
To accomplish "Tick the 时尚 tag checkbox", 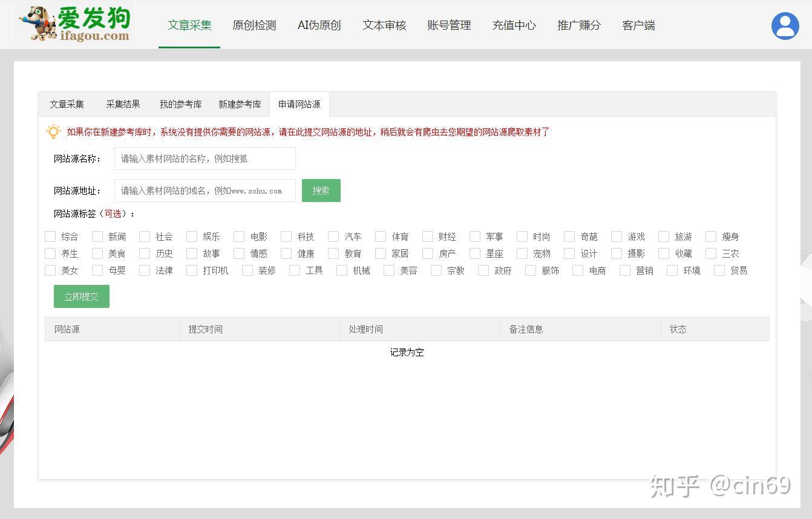I will tap(522, 237).
